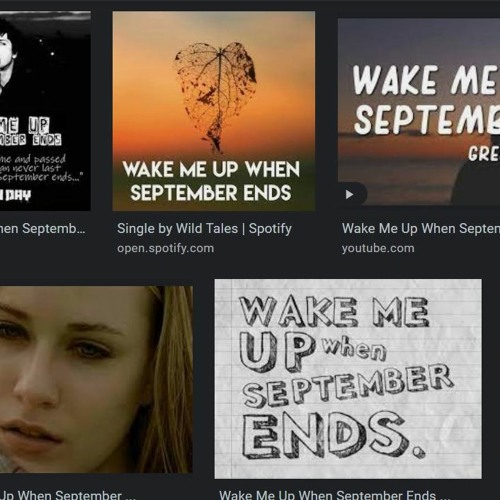Click 'WAKE ME UP WHEN SEPTEMBER ENDS' text on orange cover
Screen dimensions: 500x500
click(x=211, y=181)
